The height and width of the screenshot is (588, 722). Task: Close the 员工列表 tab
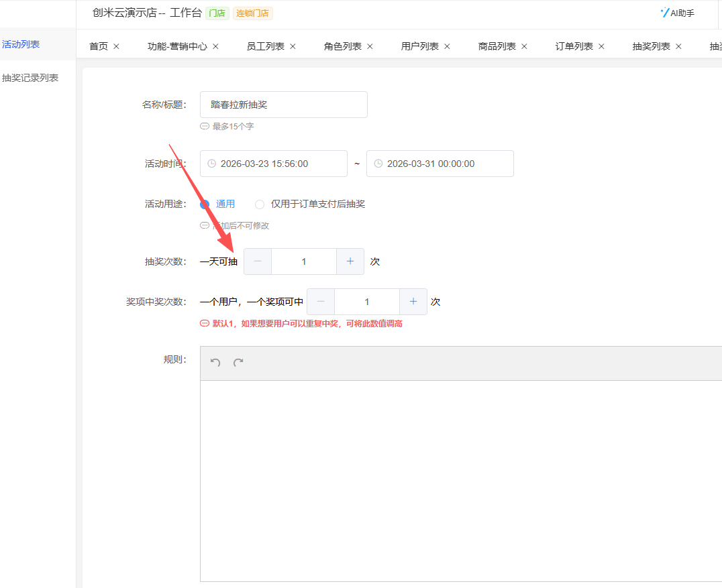293,46
